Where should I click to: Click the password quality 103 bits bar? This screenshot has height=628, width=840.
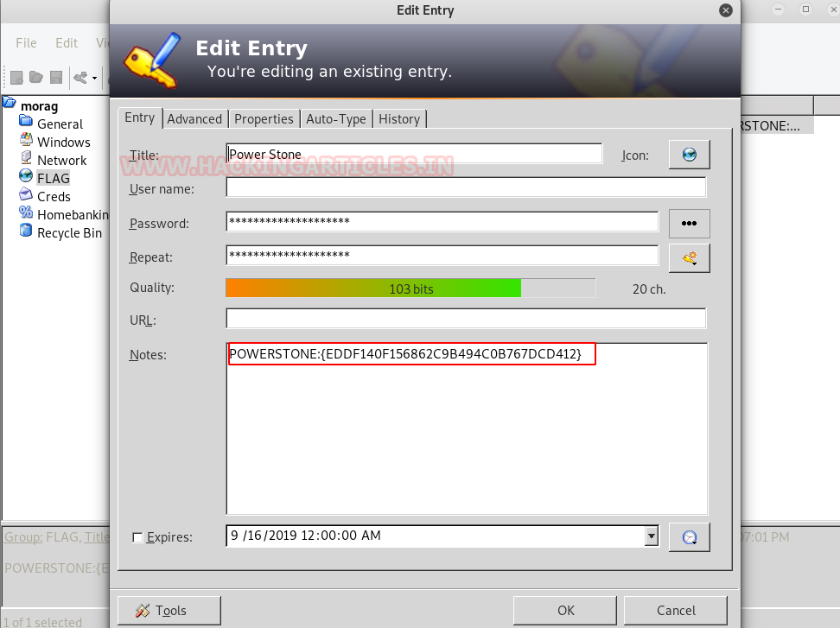pos(410,289)
